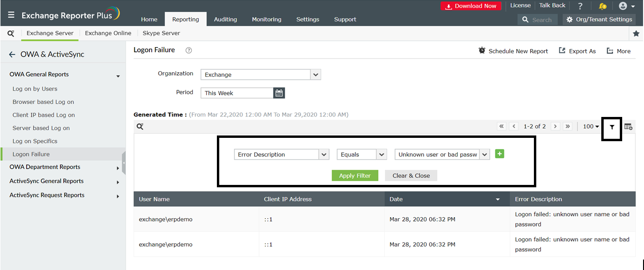Click help icon next to Logon Failure
Screen dimensions: 644x270
click(x=188, y=50)
